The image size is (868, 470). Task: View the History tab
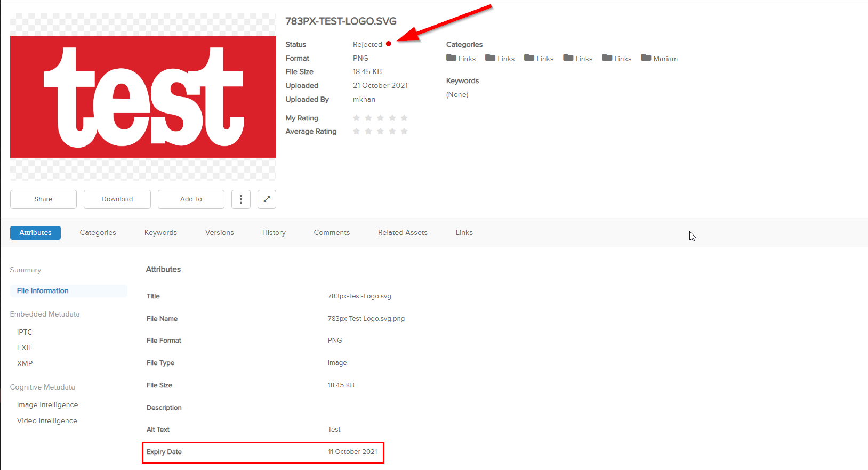(274, 233)
